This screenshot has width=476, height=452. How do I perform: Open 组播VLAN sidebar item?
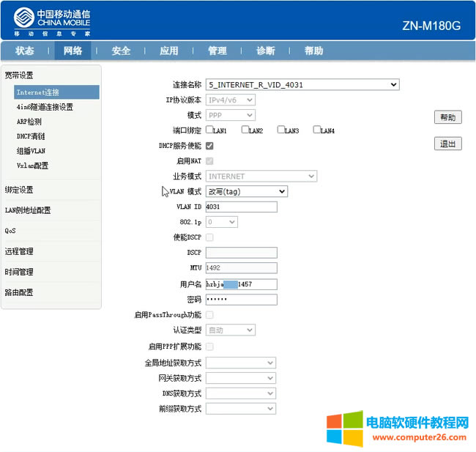point(31,151)
